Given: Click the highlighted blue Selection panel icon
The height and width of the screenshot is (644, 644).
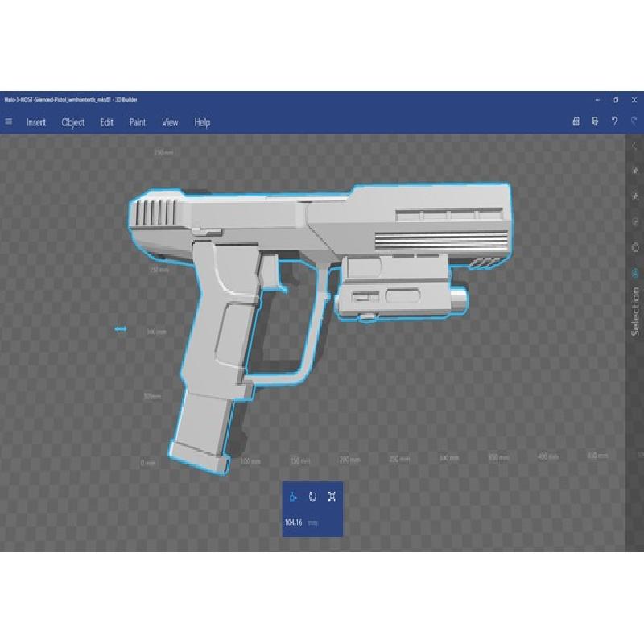Looking at the screenshot, I should pyautogui.click(x=635, y=273).
